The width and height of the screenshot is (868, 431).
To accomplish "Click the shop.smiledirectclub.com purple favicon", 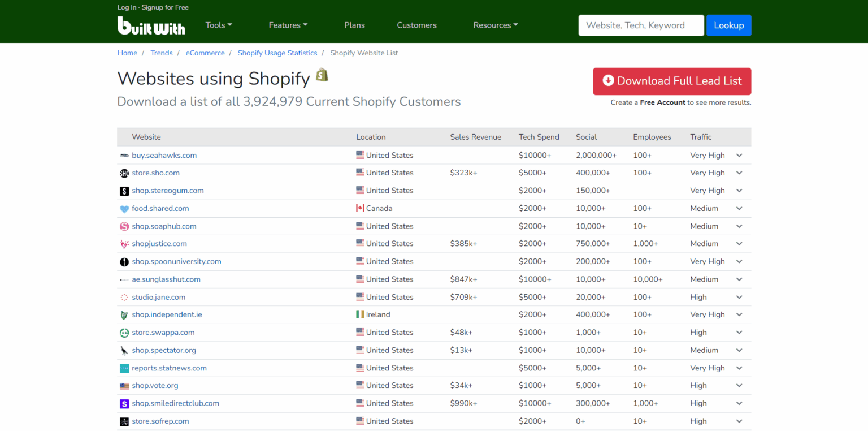I will pyautogui.click(x=124, y=404).
